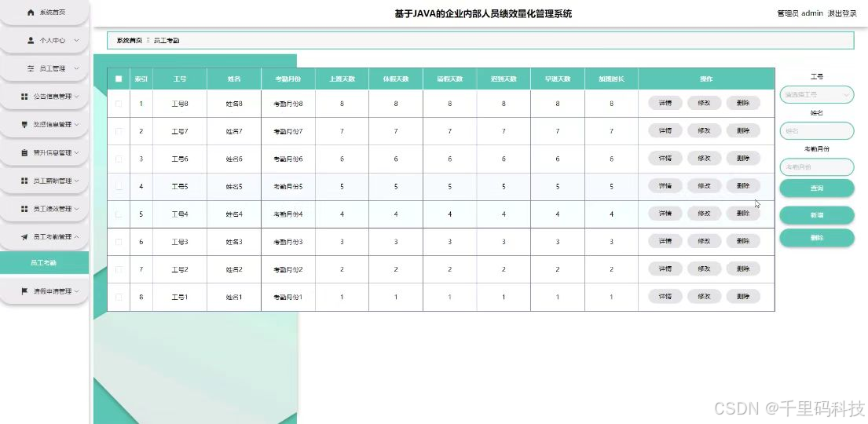The image size is (868, 424).
Task: Click the 姓名8 cell
Action: [234, 104]
